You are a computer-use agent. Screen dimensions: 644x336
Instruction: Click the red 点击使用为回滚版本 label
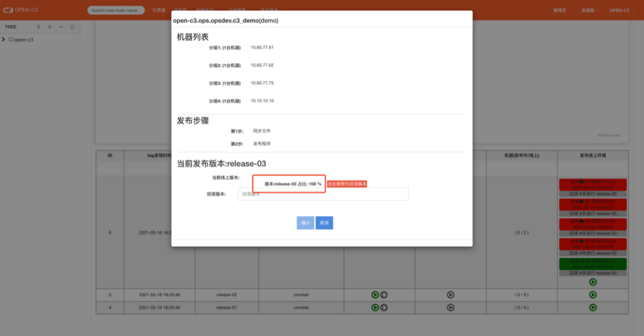coord(347,184)
